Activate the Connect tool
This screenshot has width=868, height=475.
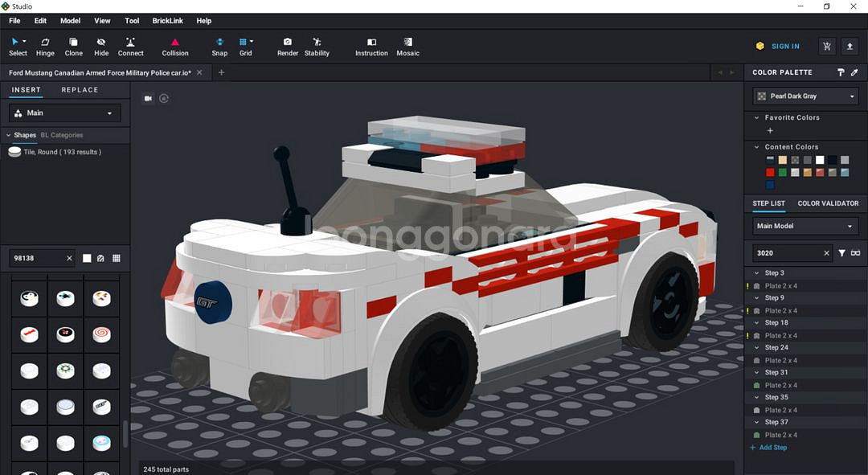(x=130, y=47)
